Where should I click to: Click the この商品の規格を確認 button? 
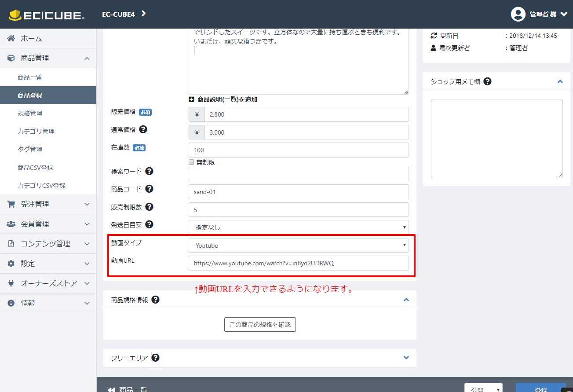coord(260,325)
